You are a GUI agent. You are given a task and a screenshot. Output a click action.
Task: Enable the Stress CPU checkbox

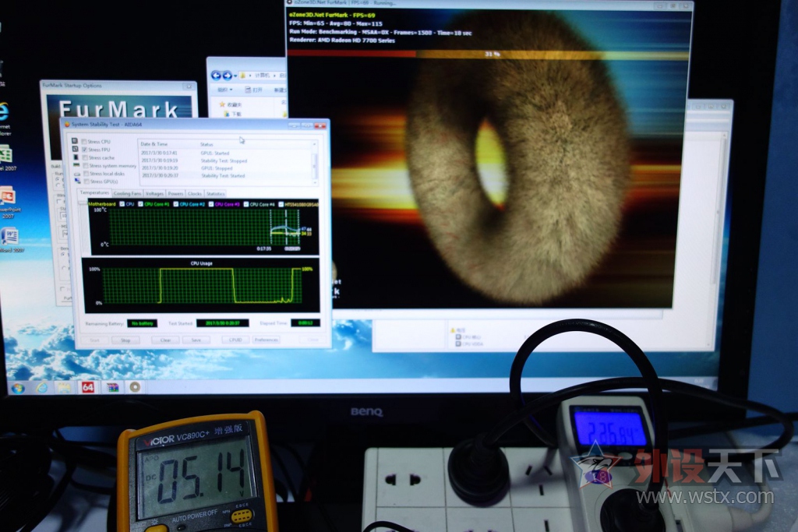84,142
